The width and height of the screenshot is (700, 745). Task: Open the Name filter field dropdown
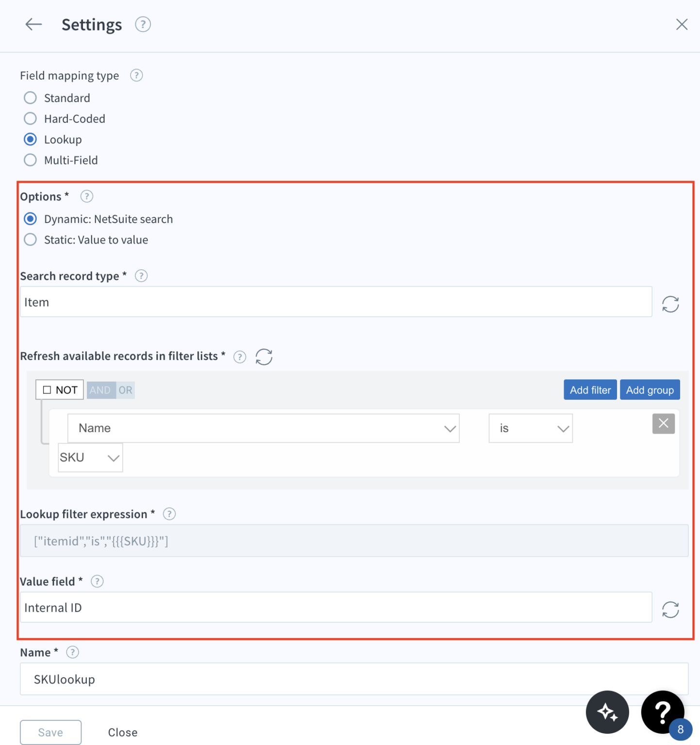[x=449, y=428]
